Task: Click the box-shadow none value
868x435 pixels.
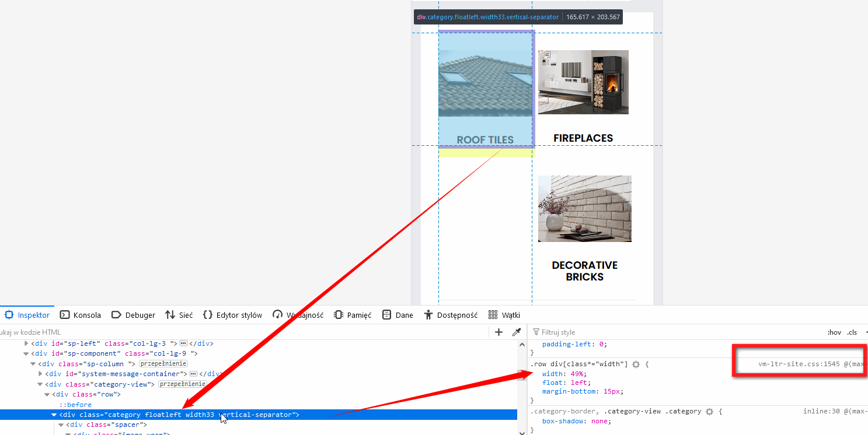Action: (x=598, y=421)
